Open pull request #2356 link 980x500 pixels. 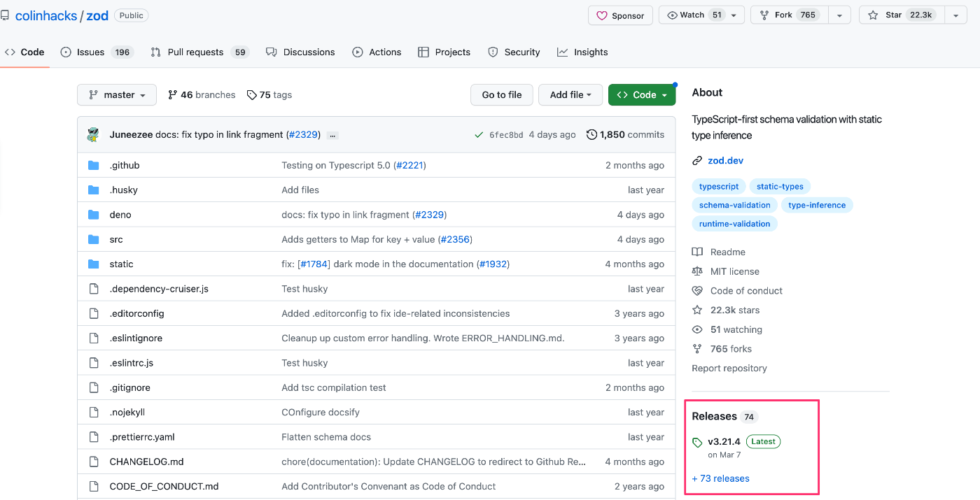click(455, 240)
